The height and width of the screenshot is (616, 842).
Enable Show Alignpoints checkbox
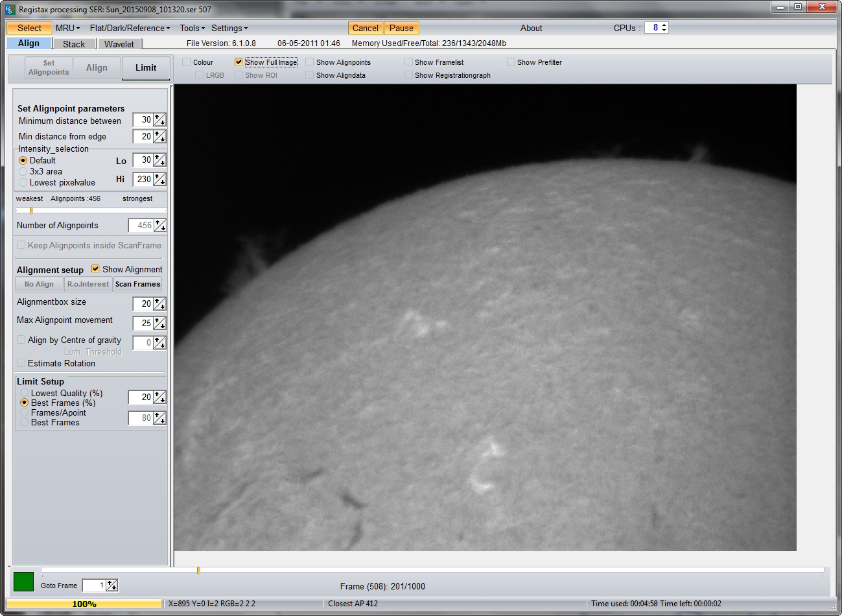(x=310, y=62)
